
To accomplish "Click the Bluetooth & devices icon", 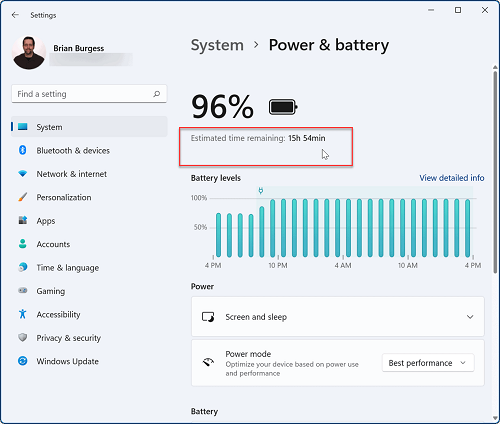I will (x=22, y=150).
